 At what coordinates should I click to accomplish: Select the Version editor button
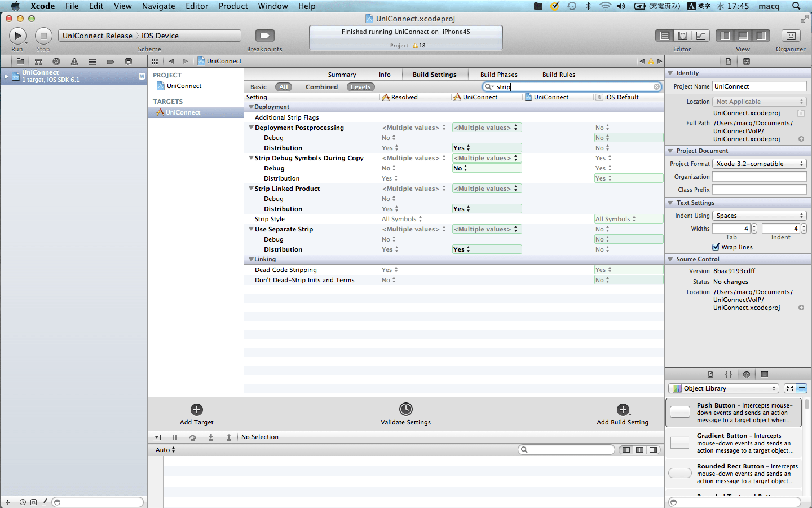pos(700,36)
